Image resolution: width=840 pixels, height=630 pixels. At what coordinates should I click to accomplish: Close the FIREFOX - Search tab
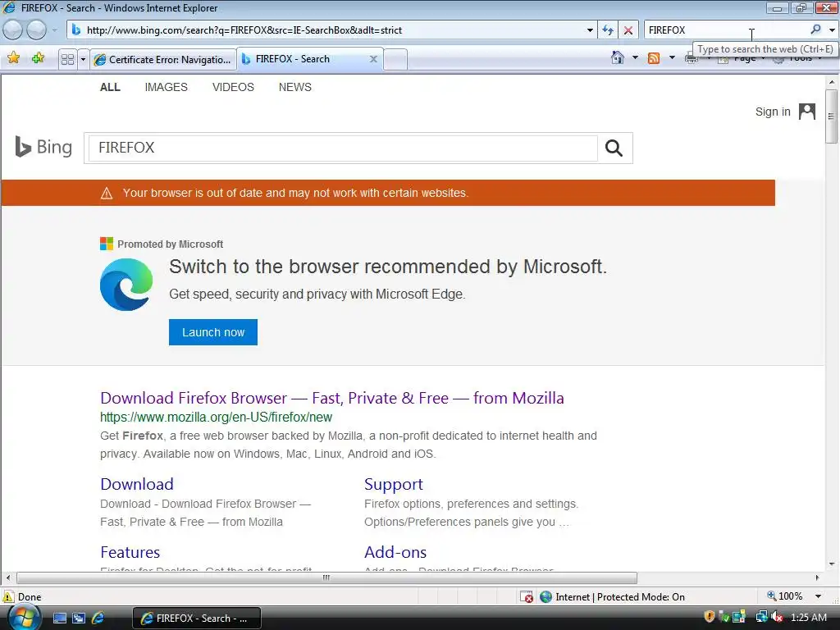click(373, 59)
